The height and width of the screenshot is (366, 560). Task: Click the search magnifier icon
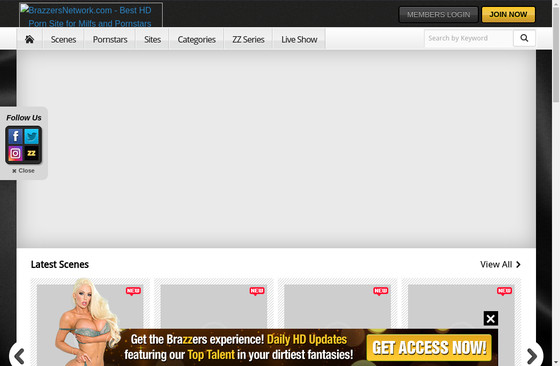(524, 38)
